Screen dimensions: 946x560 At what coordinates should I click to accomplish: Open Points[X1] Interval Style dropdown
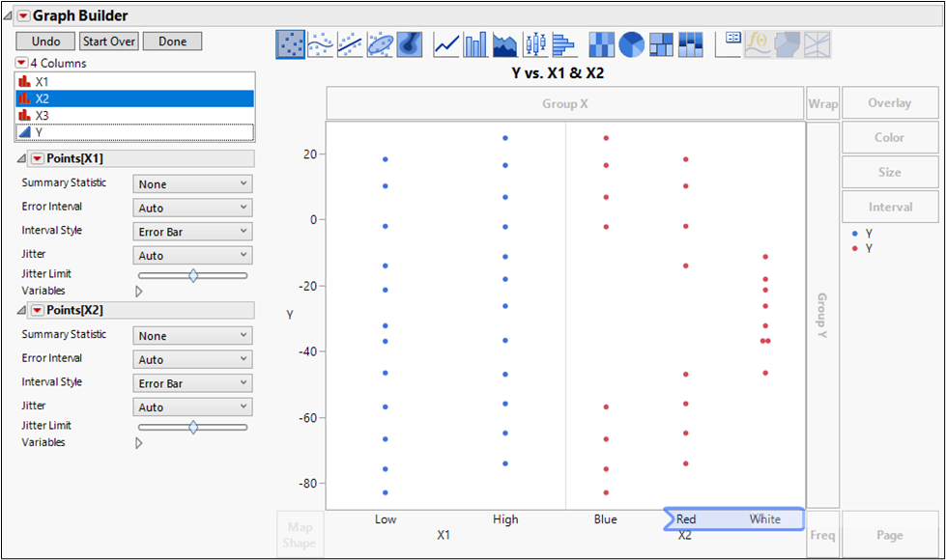[192, 232]
